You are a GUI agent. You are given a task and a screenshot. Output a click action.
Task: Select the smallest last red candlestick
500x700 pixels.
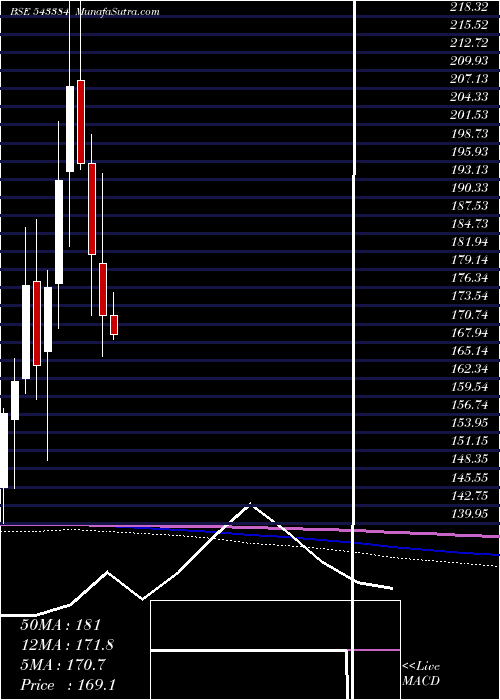coord(114,325)
